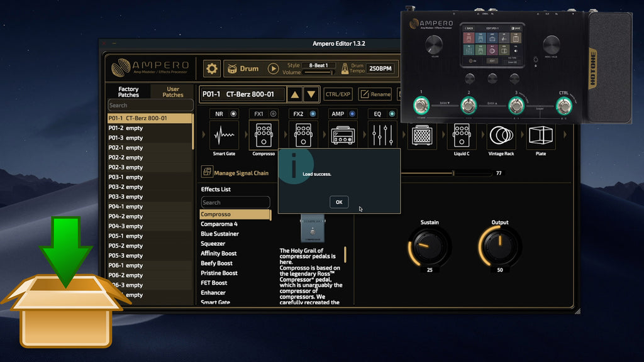Click the Effects List search field
Screen dimensions: 644x362
click(235, 202)
